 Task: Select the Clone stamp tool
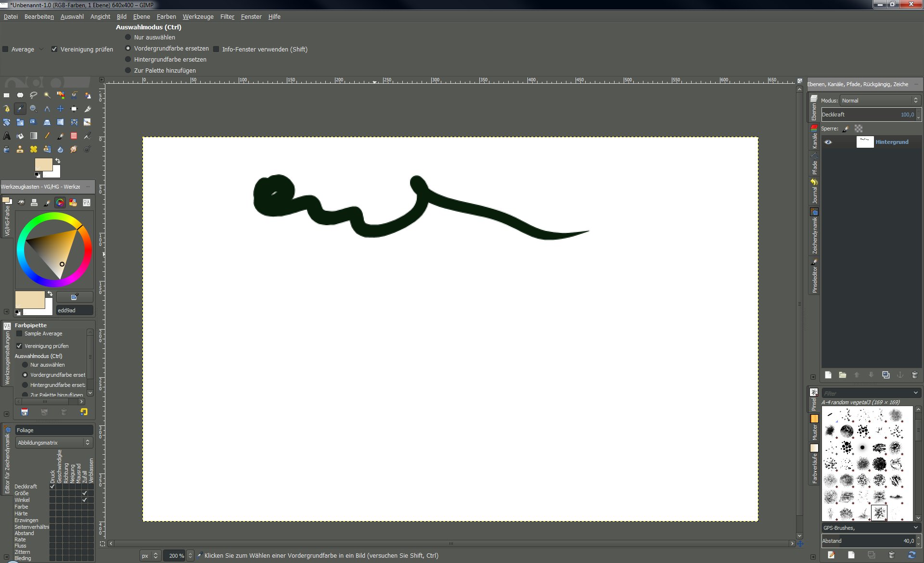click(20, 149)
